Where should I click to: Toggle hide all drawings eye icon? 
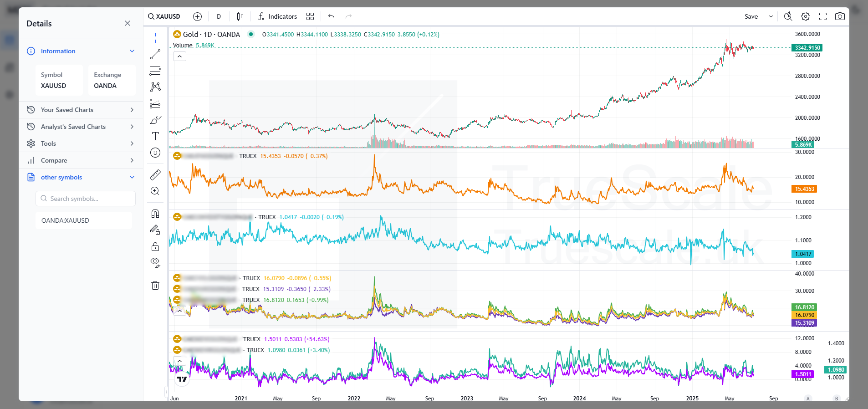155,263
